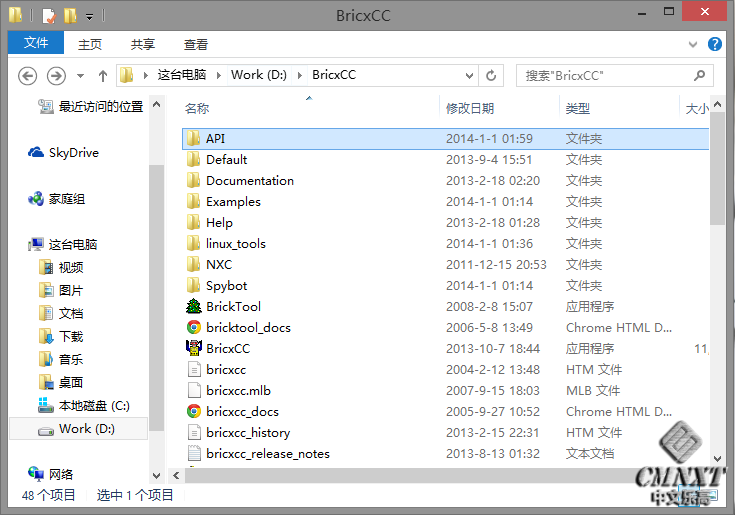This screenshot has width=735, height=515.
Task: Select the Default folder icon
Action: (x=194, y=159)
